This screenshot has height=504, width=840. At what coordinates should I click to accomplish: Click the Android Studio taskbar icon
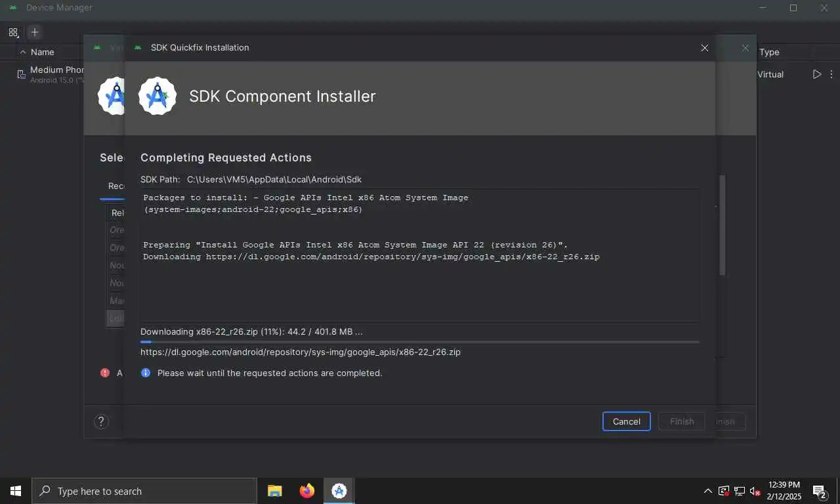(x=339, y=491)
